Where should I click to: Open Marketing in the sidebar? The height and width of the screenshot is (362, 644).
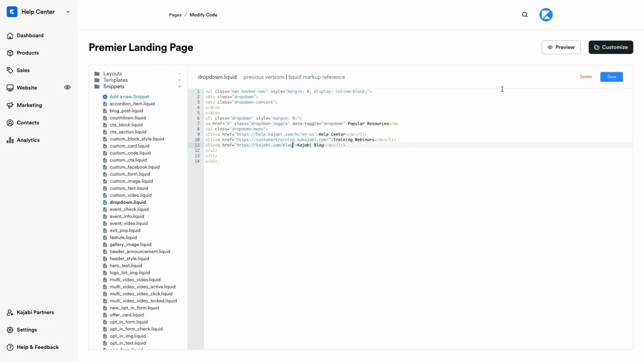coord(29,105)
